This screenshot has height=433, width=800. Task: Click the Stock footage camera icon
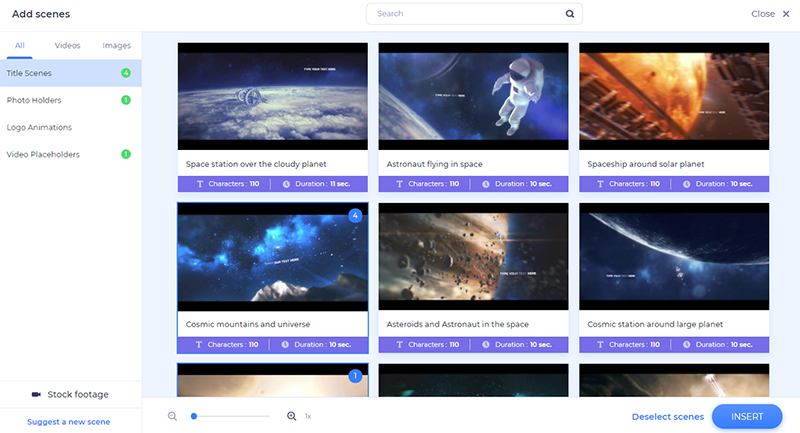tap(37, 394)
